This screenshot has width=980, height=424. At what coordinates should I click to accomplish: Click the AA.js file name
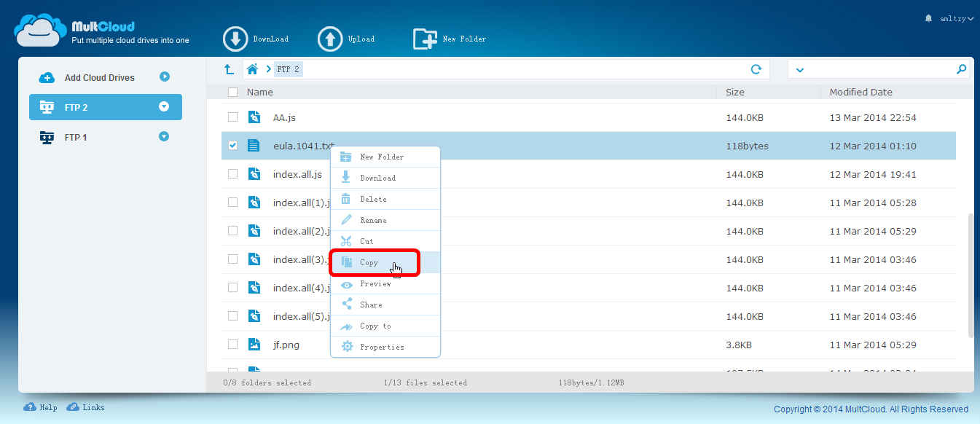tap(284, 117)
